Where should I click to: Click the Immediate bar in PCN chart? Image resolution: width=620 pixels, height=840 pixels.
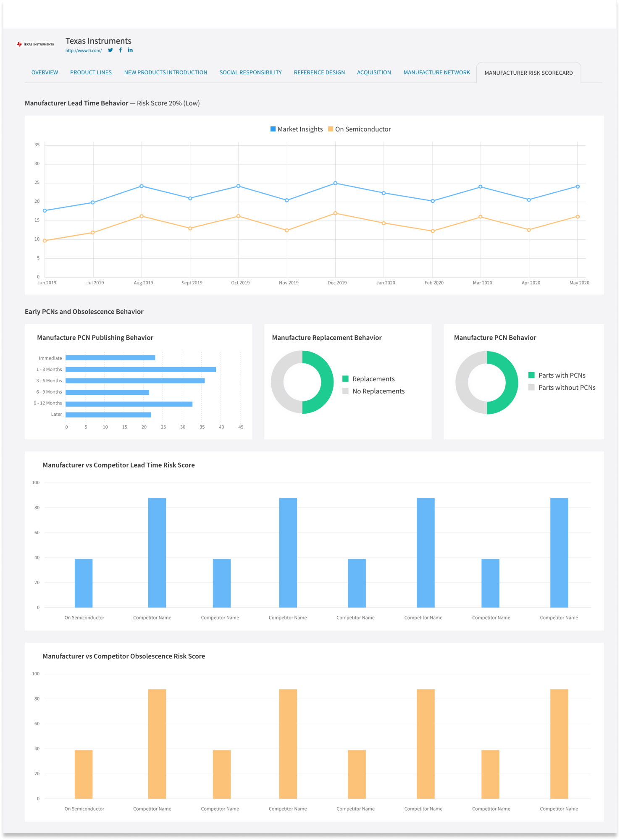[110, 358]
